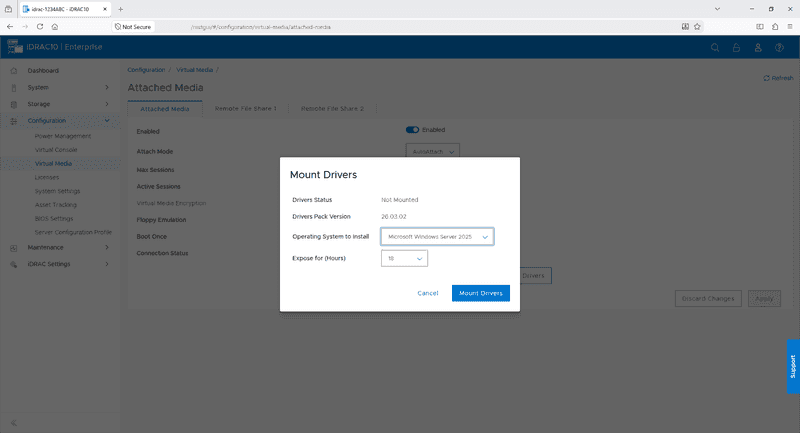Screen dimensions: 800x433
Task: Open the blue Support side tab
Action: [793, 366]
